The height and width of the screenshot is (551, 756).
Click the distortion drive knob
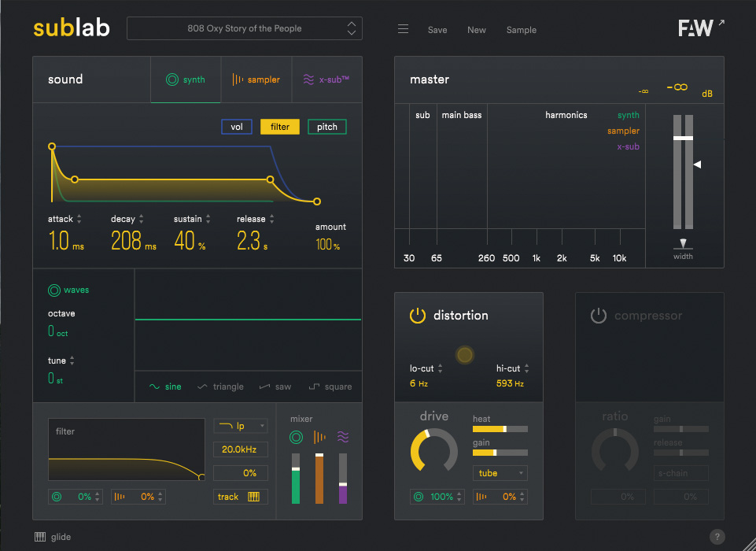[x=434, y=452]
